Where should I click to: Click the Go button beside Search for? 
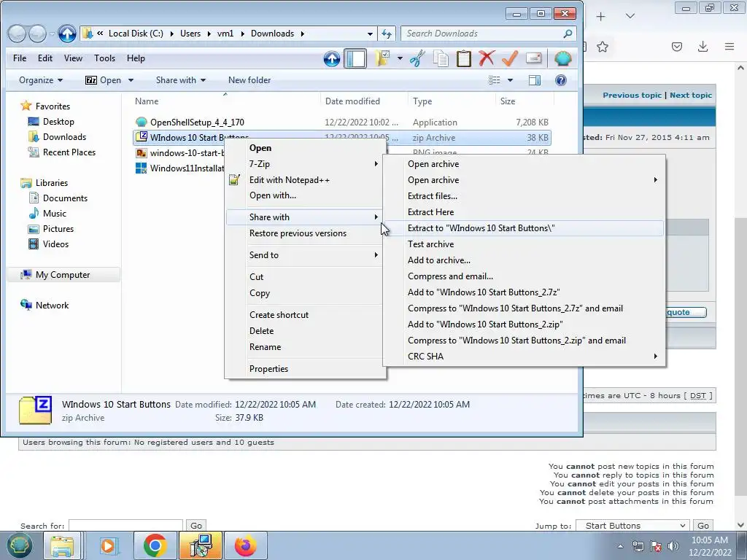[x=196, y=526]
